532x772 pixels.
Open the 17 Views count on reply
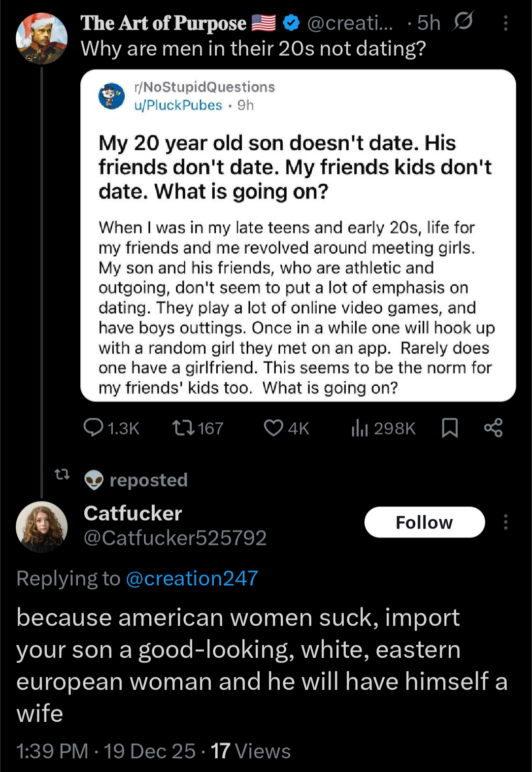[x=251, y=751]
